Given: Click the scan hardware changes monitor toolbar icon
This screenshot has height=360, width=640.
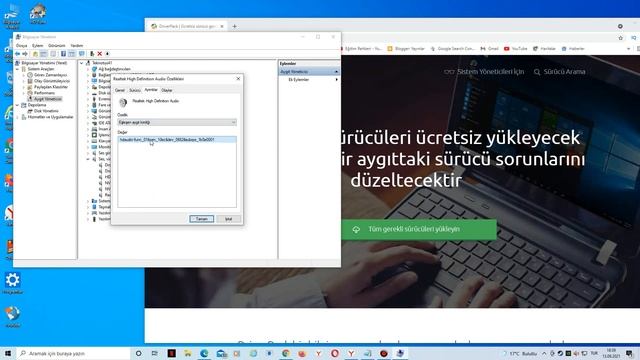Looking at the screenshot, I should point(82,54).
